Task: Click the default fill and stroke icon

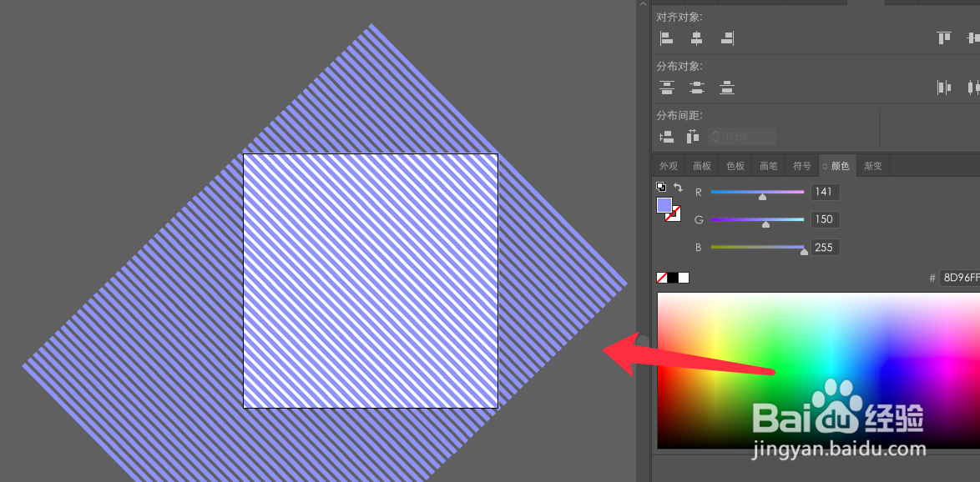Action: click(x=661, y=187)
